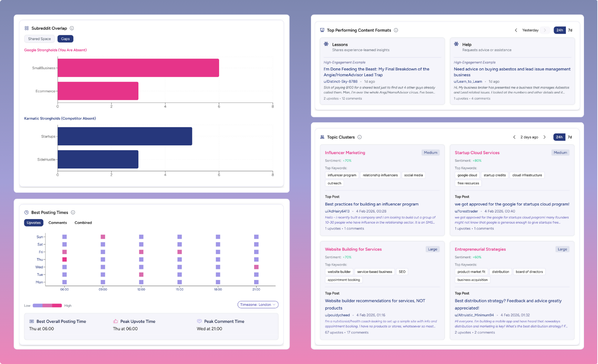Select 7d range in Top Performing Content Formats
Viewport: 598px width, 364px height.
570,30
